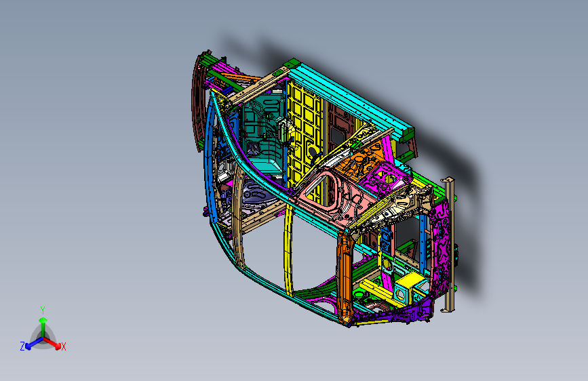Click the blue Z axis of the orientation triad
The width and height of the screenshot is (588, 381).
point(34,343)
